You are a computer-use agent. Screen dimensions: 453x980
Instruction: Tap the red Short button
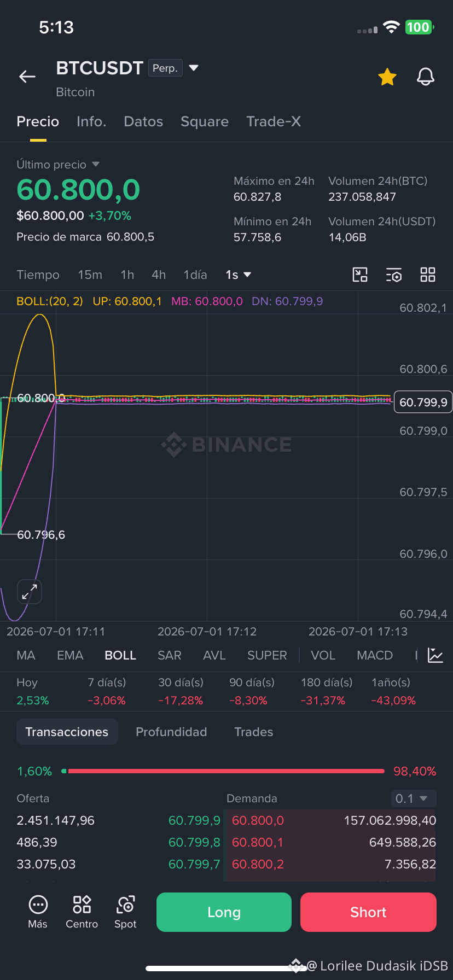[x=368, y=912]
